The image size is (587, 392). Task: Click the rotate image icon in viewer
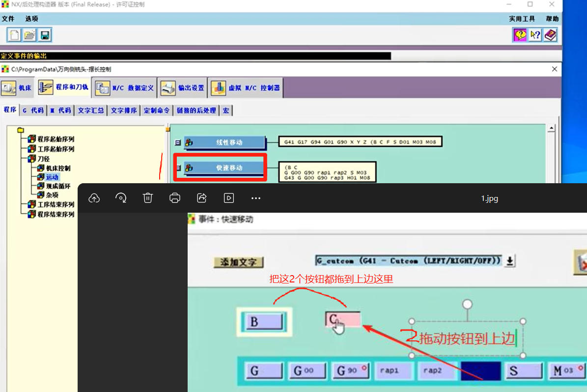point(120,198)
